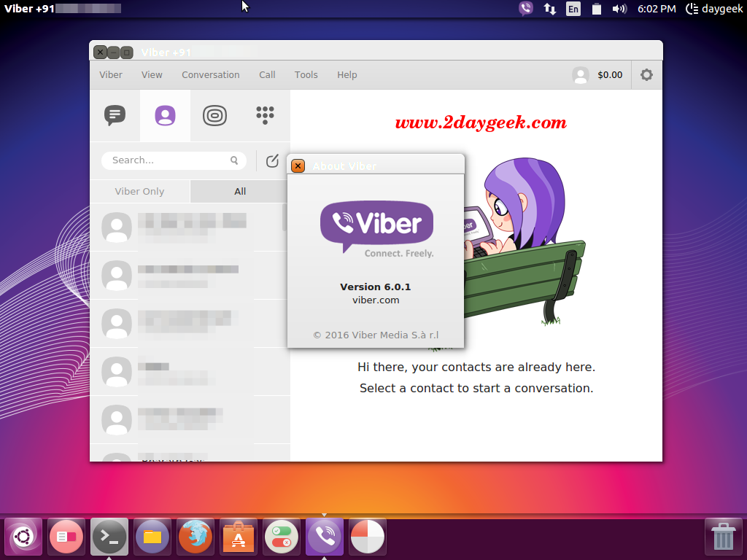This screenshot has height=560, width=747.
Task: Select the All contacts tab
Action: pos(240,192)
